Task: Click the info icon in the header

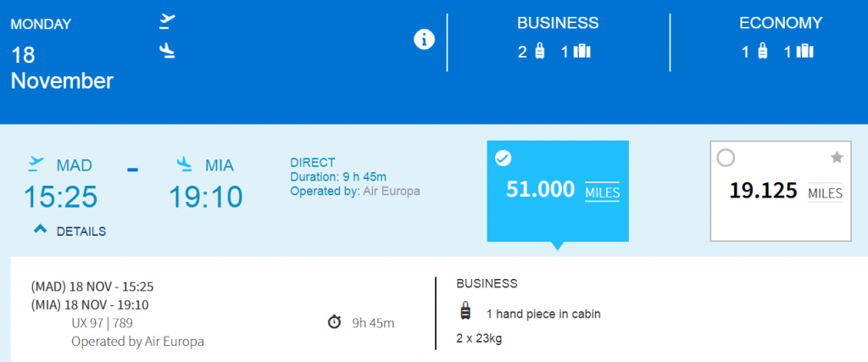Action: click(x=424, y=39)
